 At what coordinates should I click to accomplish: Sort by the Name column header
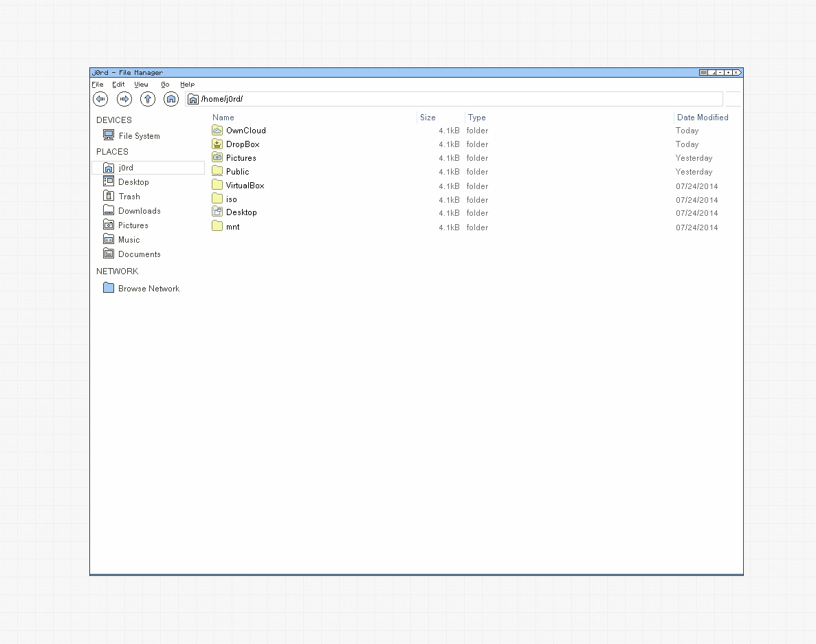223,118
